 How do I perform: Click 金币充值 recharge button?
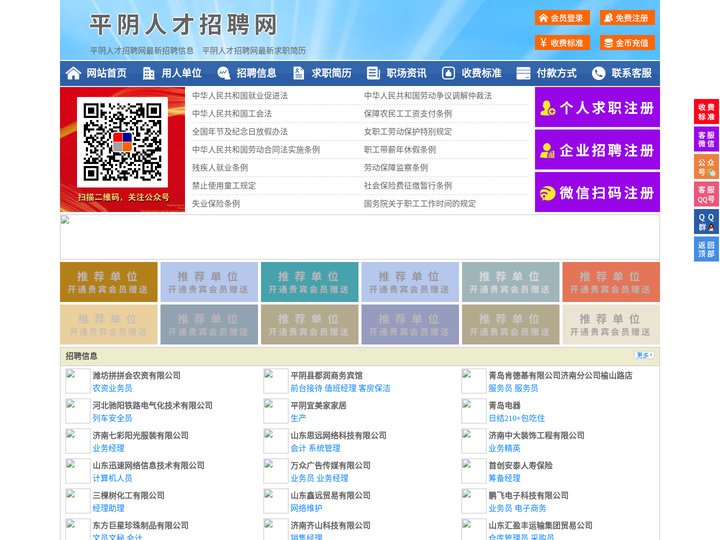(627, 43)
